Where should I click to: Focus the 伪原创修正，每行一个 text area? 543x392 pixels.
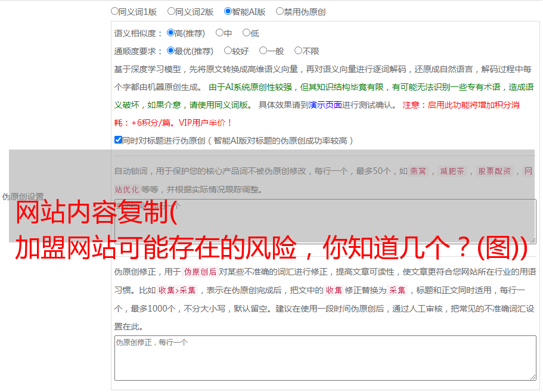(325, 358)
